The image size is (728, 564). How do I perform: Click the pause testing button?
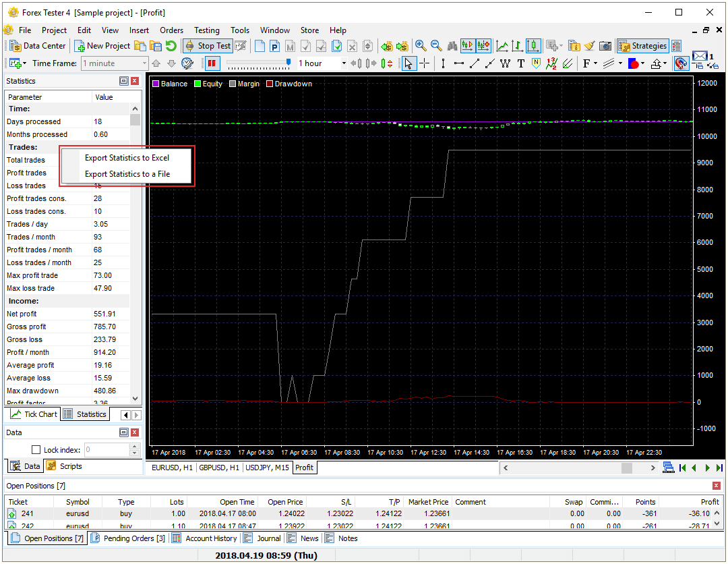click(x=212, y=63)
